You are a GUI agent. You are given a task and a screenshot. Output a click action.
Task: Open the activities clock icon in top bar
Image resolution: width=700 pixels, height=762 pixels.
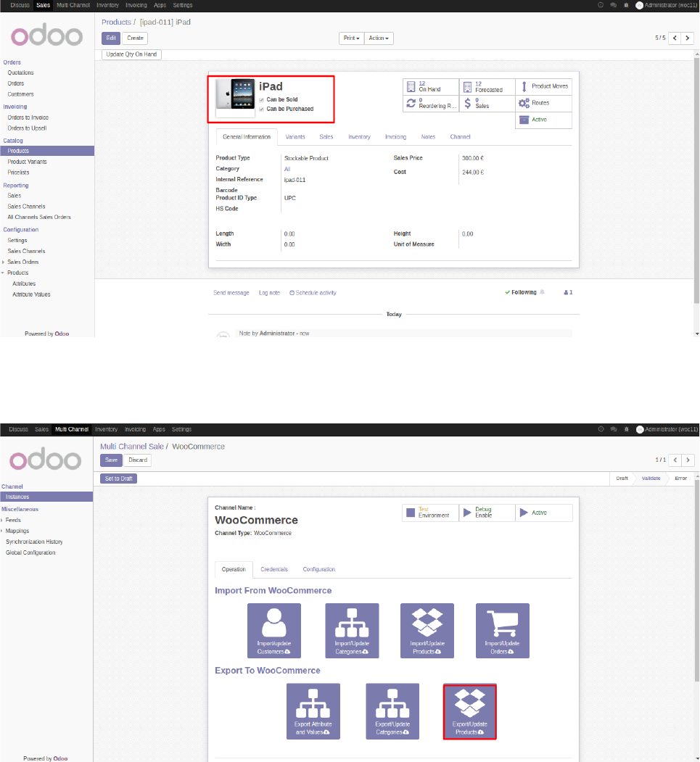pos(601,5)
